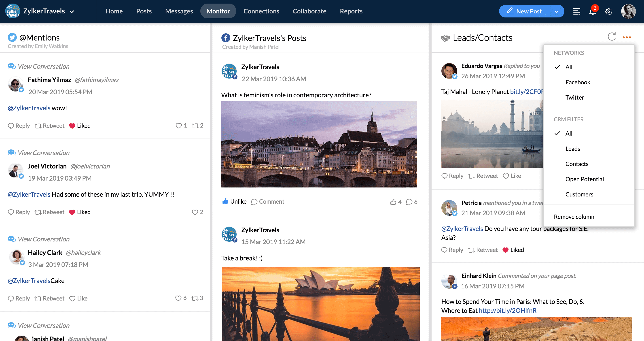Open the Messages tab
The height and width of the screenshot is (341, 644).
pos(179,11)
